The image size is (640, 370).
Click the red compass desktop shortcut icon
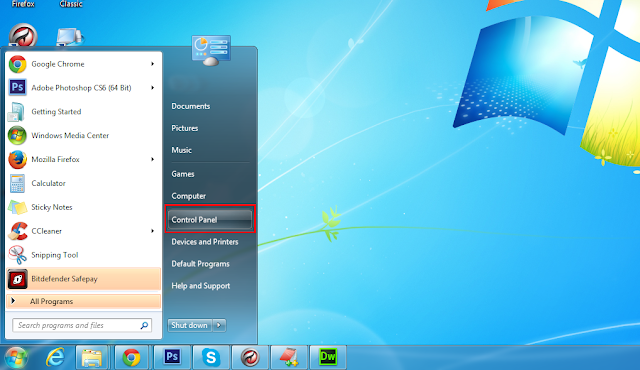23,36
